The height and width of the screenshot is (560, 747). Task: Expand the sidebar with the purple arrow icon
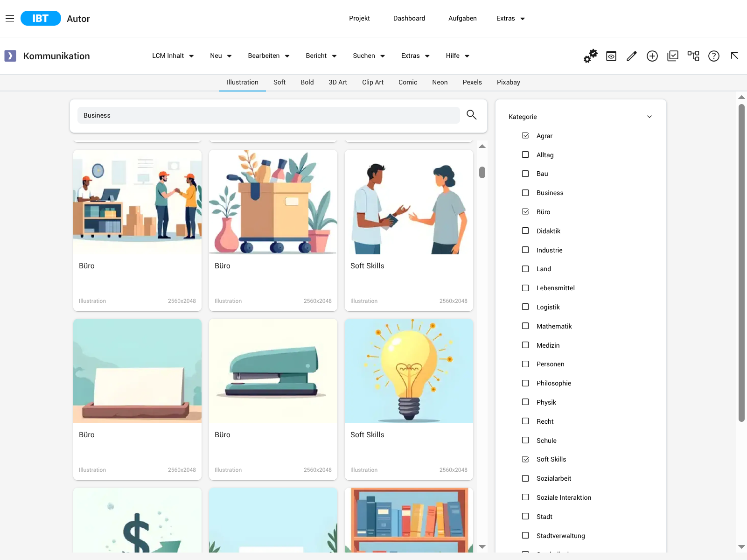(10, 56)
